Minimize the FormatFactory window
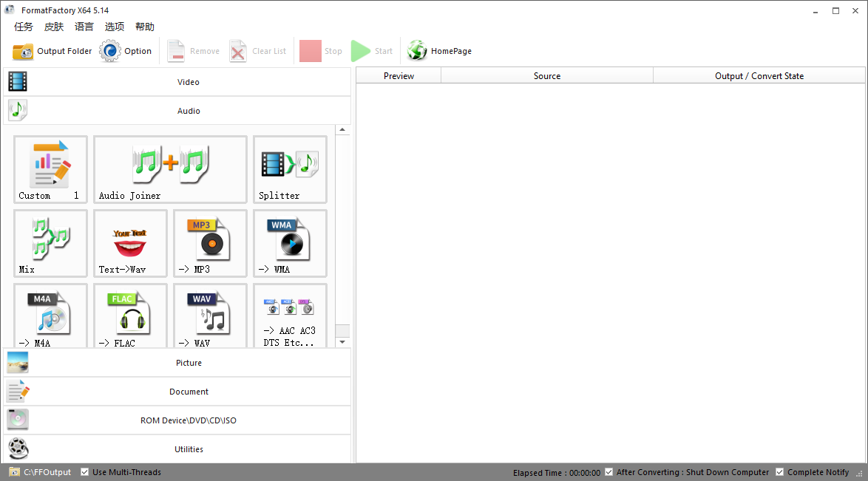The image size is (868, 481). pos(816,10)
